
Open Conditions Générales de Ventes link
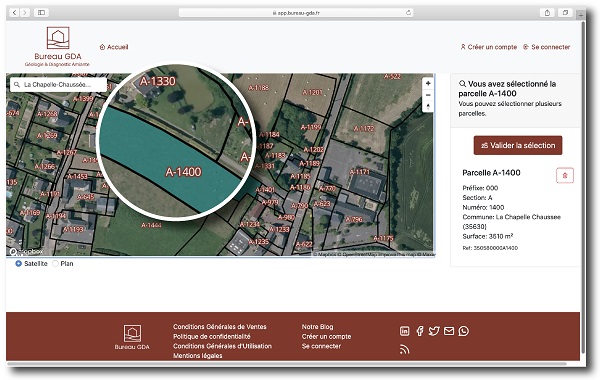click(220, 327)
